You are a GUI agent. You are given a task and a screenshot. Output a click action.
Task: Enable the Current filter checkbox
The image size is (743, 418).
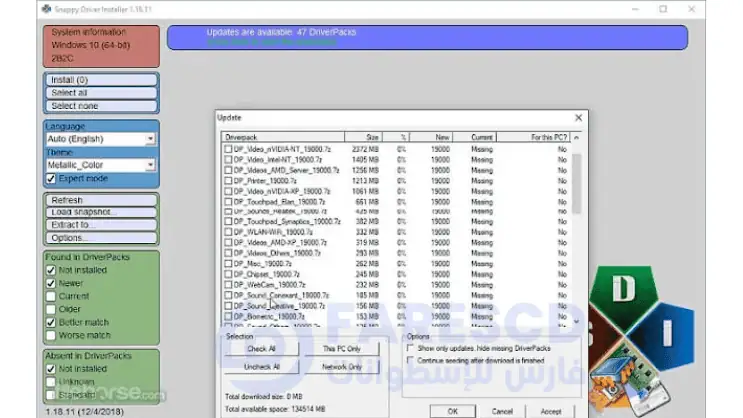point(51,296)
